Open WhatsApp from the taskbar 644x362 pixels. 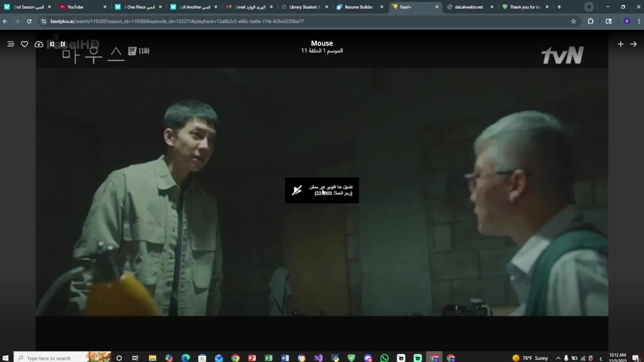[x=385, y=358]
